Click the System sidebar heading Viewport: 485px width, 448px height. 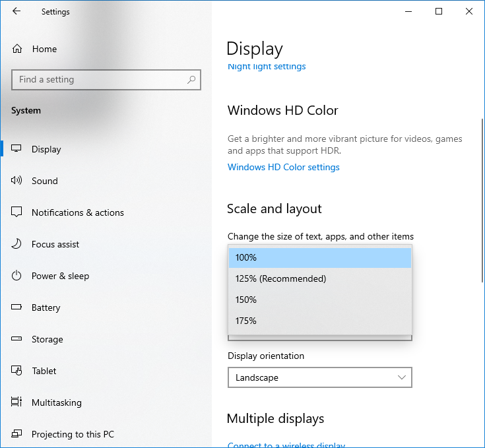click(26, 110)
